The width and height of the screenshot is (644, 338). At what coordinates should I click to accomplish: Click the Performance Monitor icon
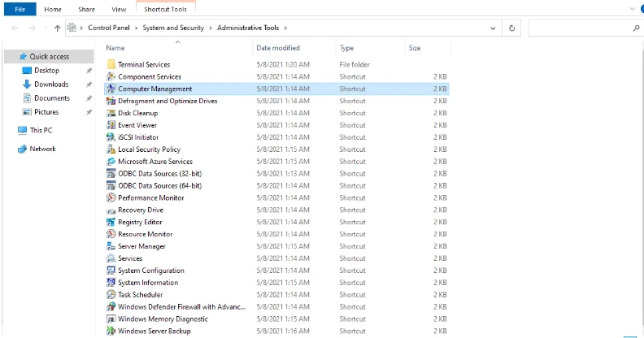111,198
